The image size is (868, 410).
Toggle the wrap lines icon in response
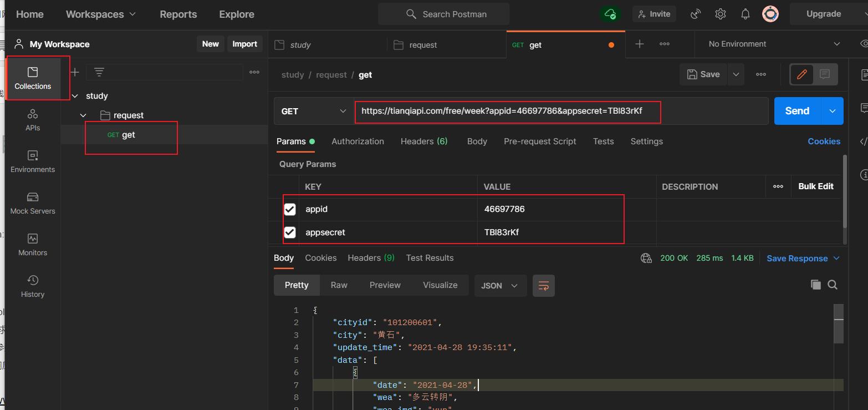pyautogui.click(x=544, y=286)
